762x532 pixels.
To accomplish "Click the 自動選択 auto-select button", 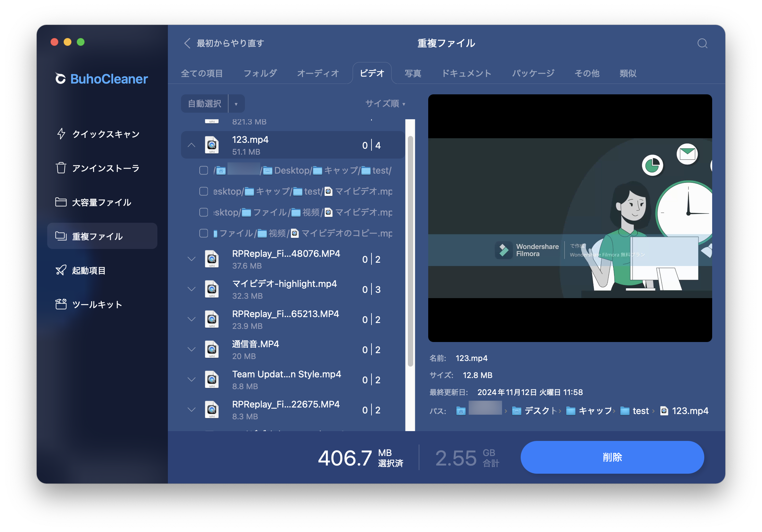I will click(x=205, y=104).
